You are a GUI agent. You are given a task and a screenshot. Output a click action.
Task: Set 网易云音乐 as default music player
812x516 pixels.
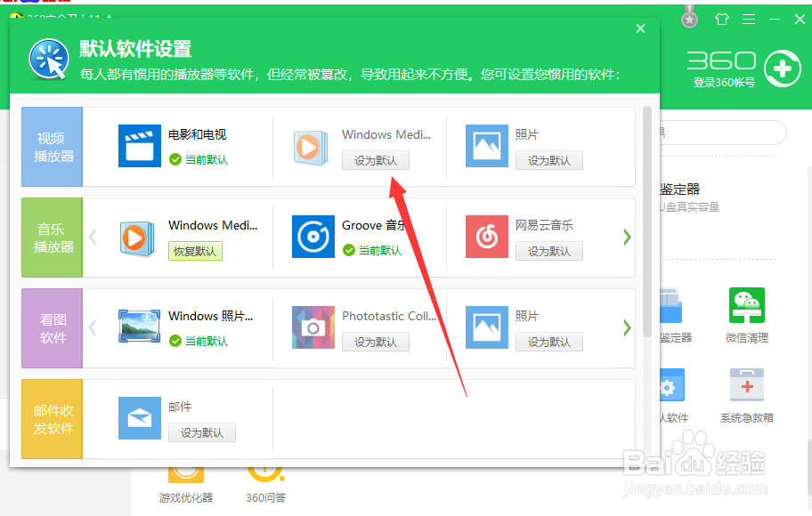coord(549,251)
